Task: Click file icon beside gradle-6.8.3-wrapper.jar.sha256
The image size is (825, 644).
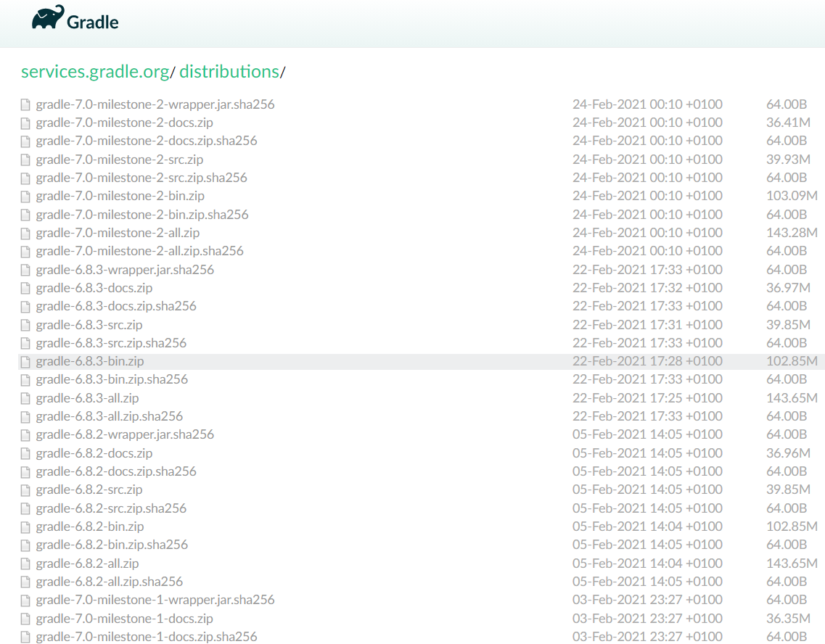Action: click(x=25, y=270)
